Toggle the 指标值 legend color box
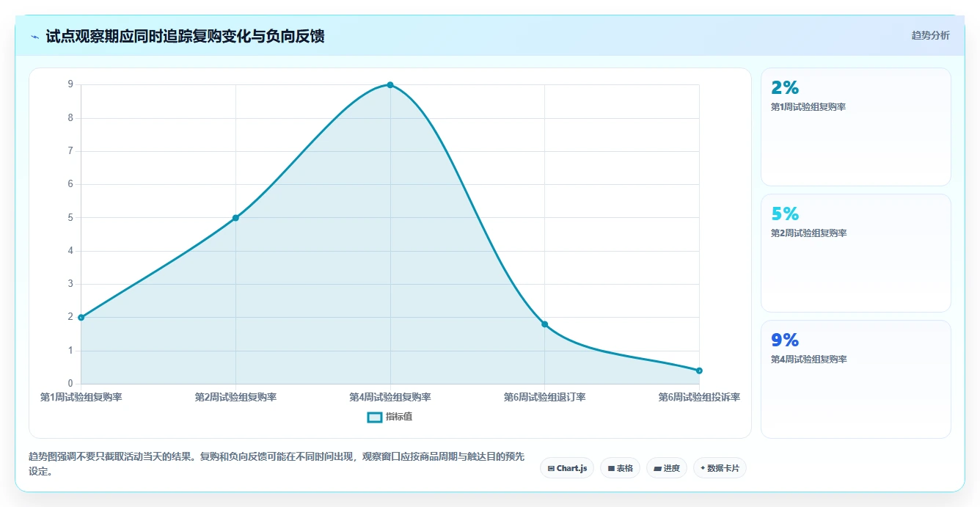Screen dimensions: 980x507 coord(374,417)
